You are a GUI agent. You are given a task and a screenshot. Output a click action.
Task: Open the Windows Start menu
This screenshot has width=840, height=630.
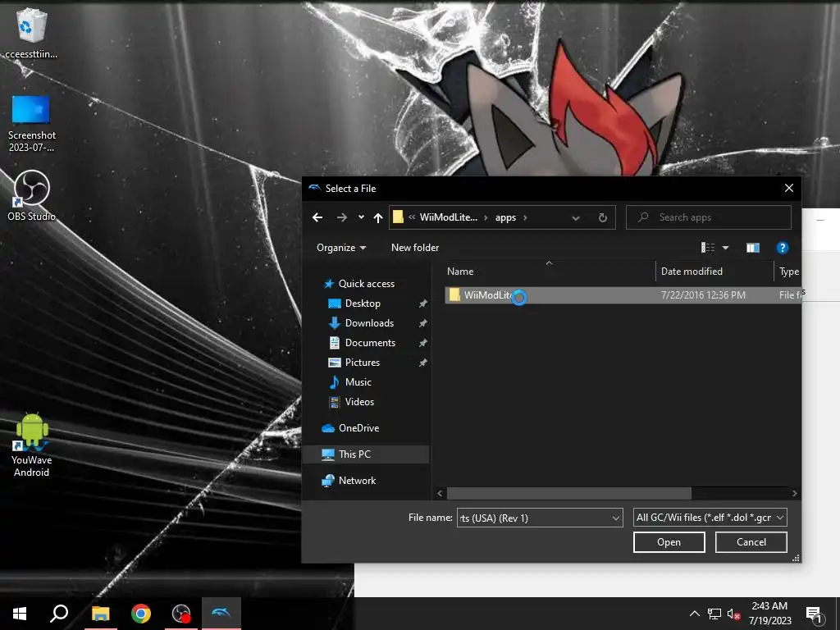[x=20, y=614]
